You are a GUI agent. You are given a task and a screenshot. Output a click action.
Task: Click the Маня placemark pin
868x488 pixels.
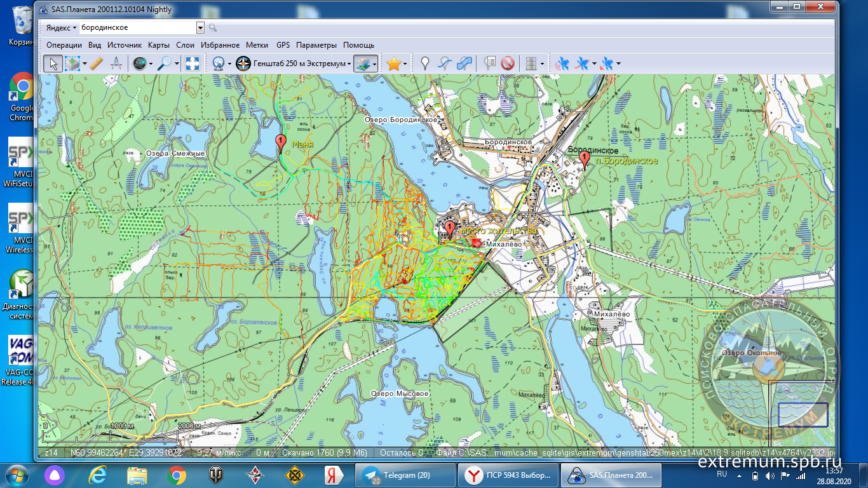click(x=280, y=142)
